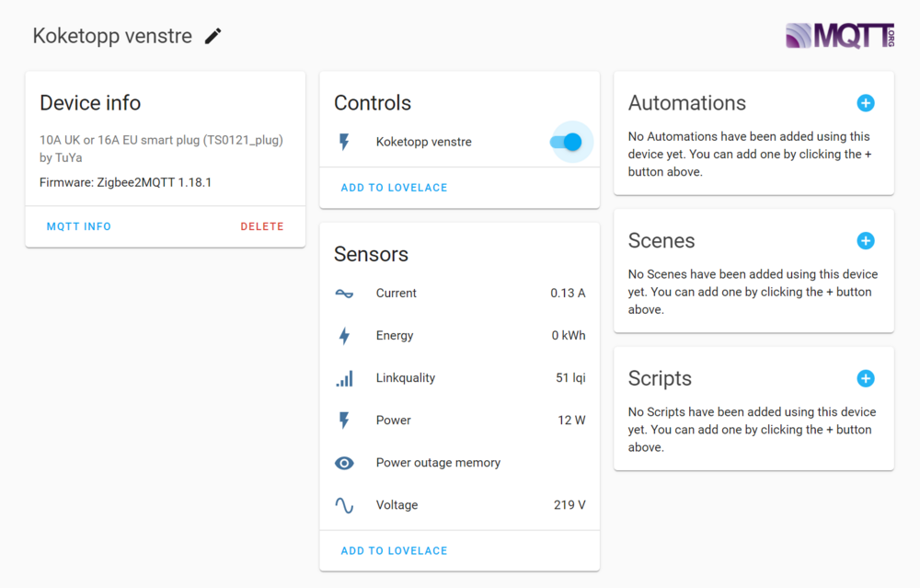Open the Koketopp venstre control entity label

[x=423, y=142]
